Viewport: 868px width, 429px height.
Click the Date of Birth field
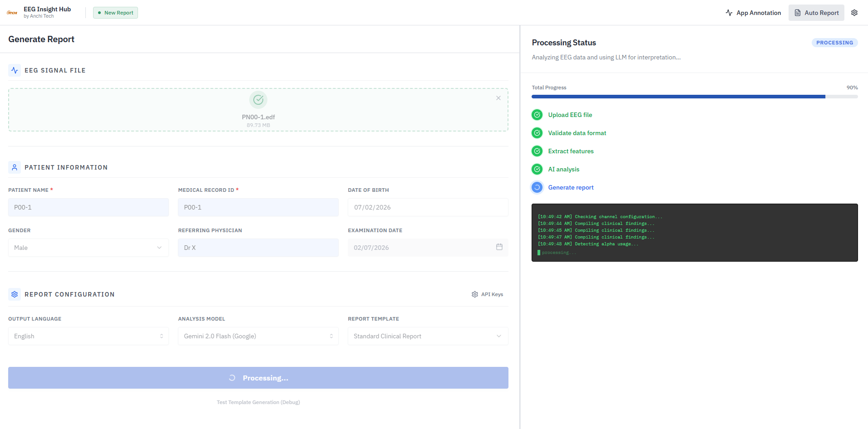tap(428, 207)
